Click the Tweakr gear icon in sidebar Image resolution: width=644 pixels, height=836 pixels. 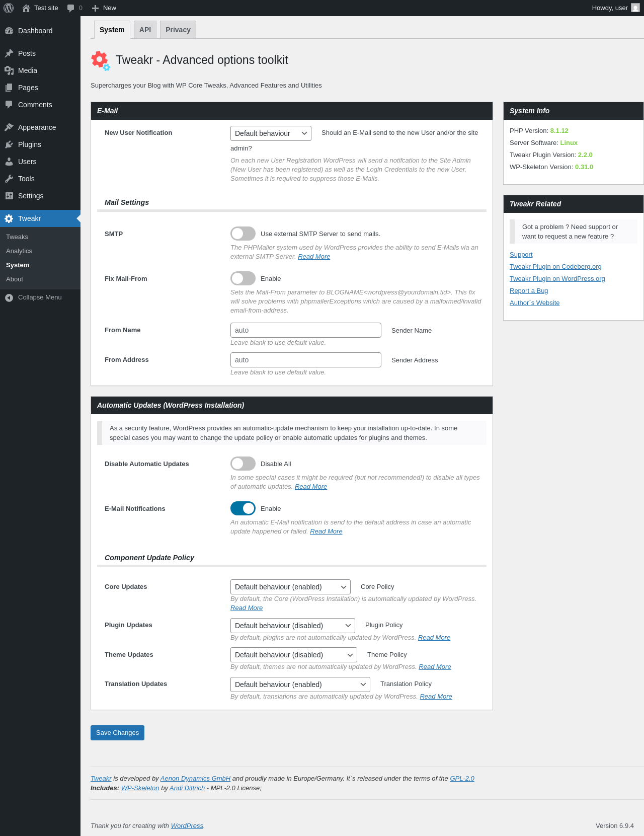[x=9, y=218]
